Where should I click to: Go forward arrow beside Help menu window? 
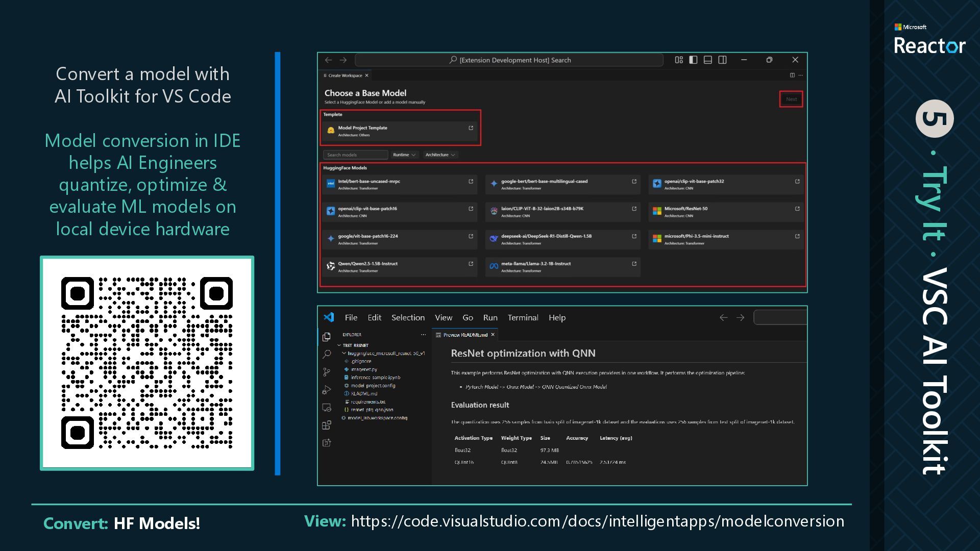[x=740, y=317]
